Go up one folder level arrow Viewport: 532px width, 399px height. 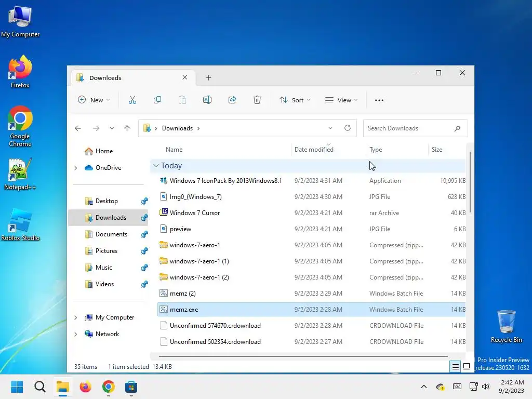click(x=127, y=128)
